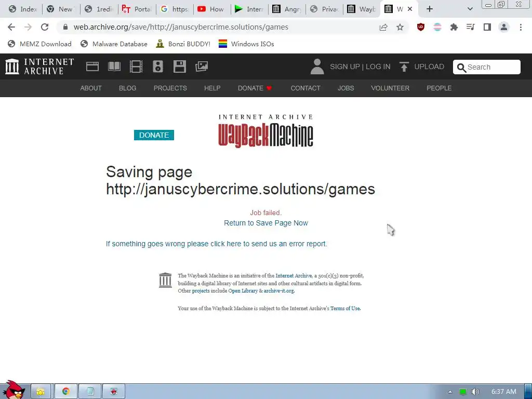Open the tab search dropdown arrow

coord(470,9)
